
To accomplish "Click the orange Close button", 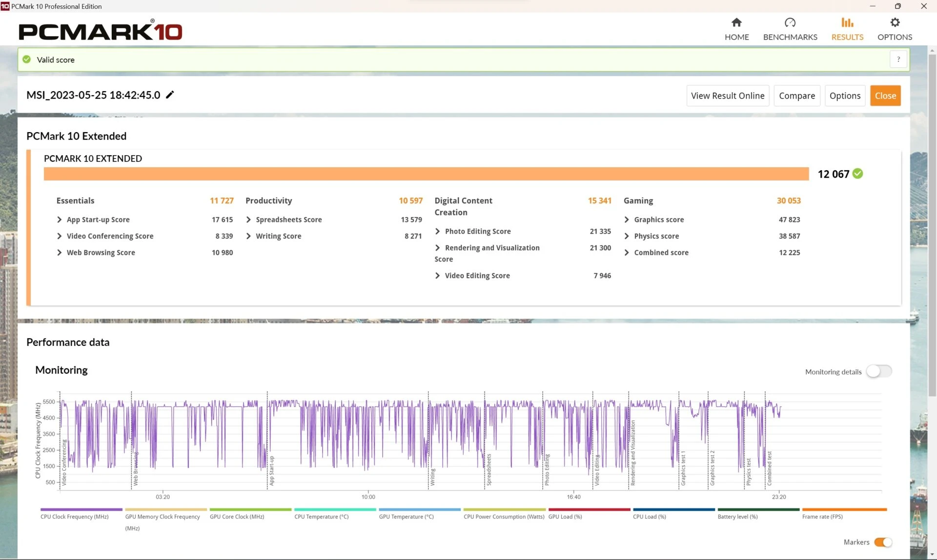I will (x=885, y=96).
